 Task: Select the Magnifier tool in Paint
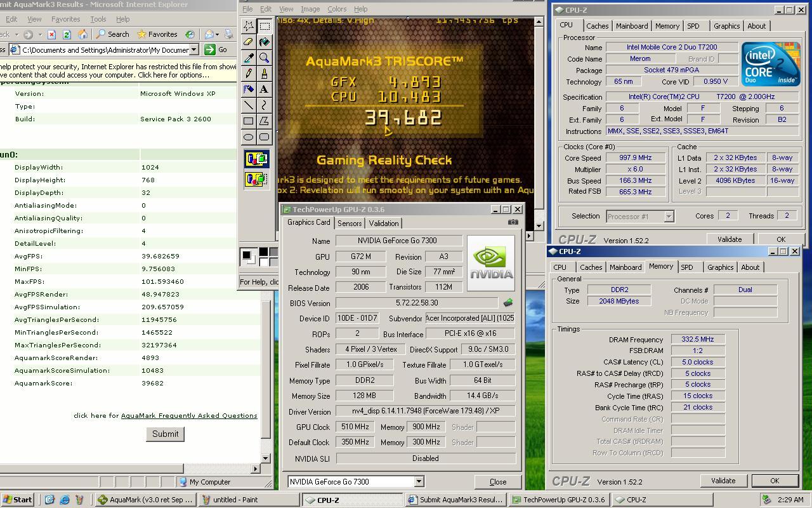[x=265, y=58]
